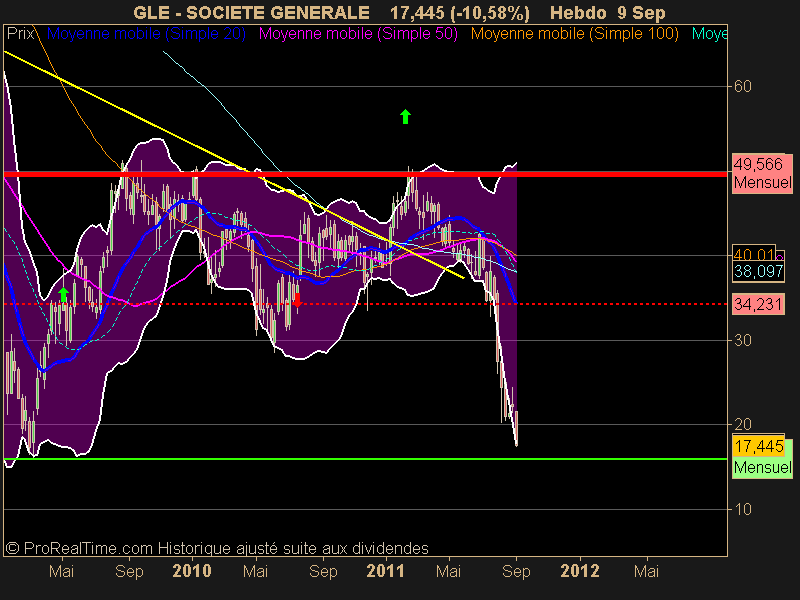Click the 30 price axis value
Image resolution: width=800 pixels, height=600 pixels.
click(x=742, y=340)
